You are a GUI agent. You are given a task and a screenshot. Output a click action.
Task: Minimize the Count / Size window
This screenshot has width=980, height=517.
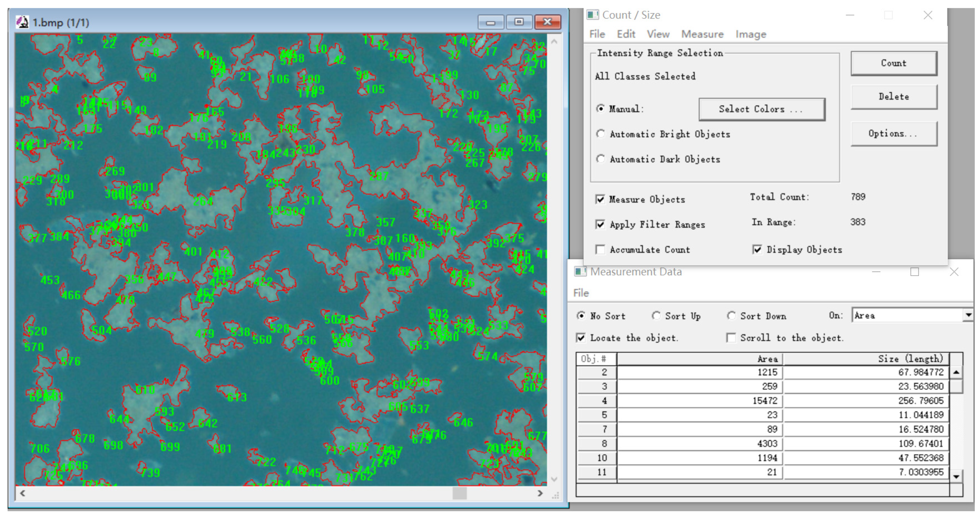click(x=850, y=15)
